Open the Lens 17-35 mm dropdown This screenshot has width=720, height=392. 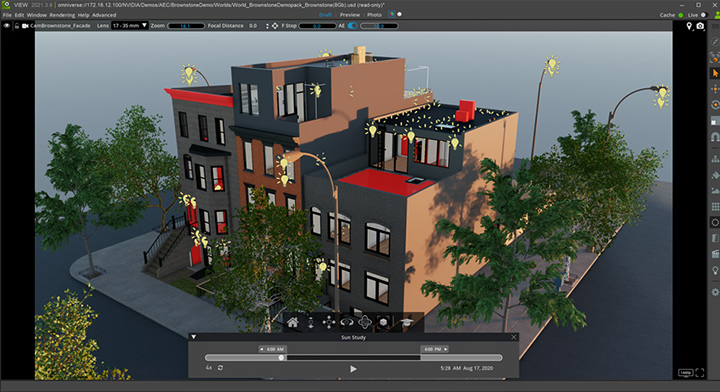pos(129,26)
